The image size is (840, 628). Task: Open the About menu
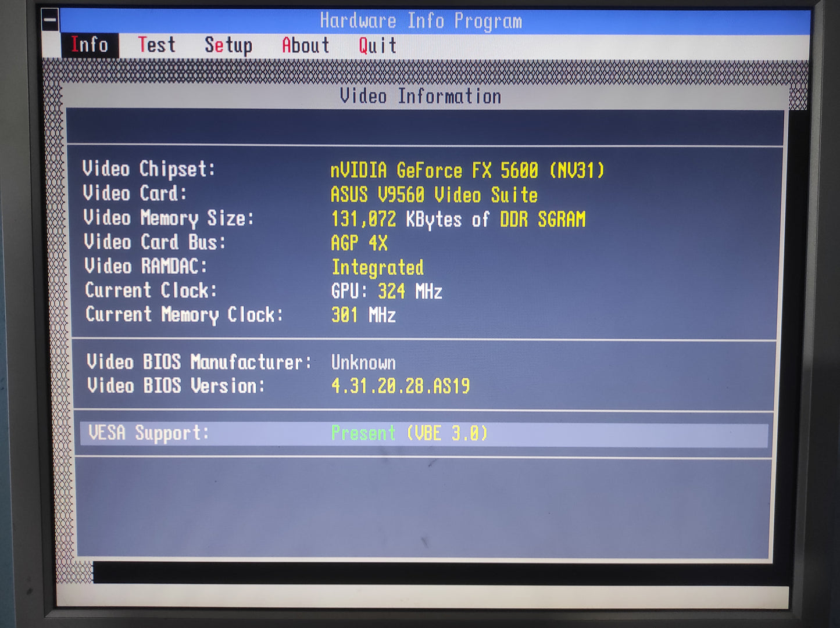point(305,45)
